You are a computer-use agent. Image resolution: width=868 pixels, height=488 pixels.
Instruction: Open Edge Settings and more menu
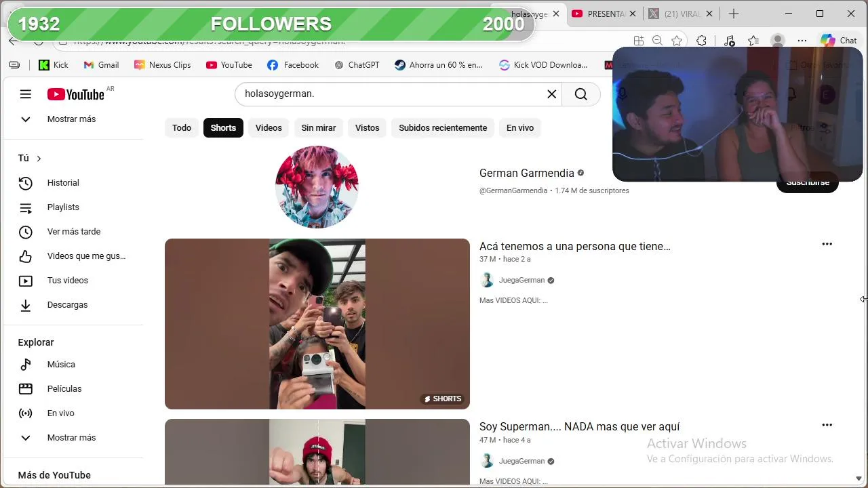pyautogui.click(x=802, y=41)
